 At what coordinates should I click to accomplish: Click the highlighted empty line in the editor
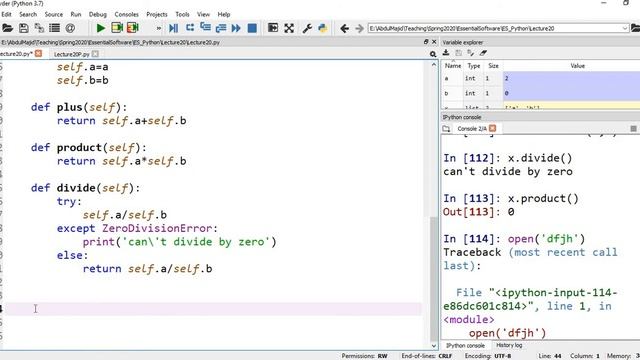[212, 309]
